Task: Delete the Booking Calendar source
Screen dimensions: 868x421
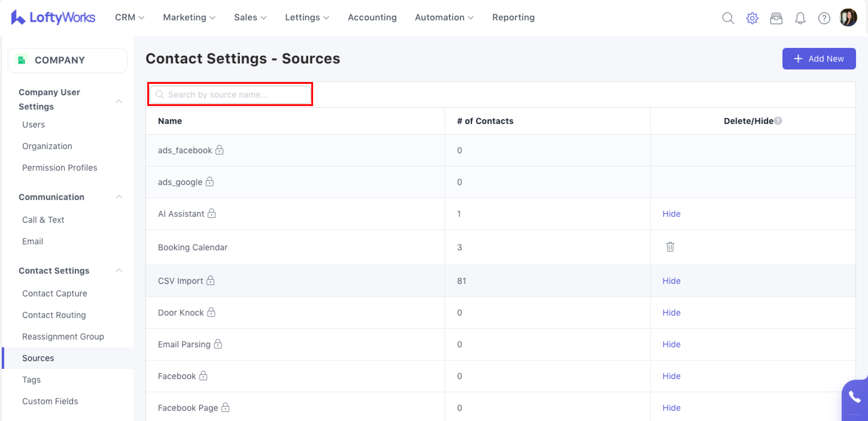Action: coord(670,247)
